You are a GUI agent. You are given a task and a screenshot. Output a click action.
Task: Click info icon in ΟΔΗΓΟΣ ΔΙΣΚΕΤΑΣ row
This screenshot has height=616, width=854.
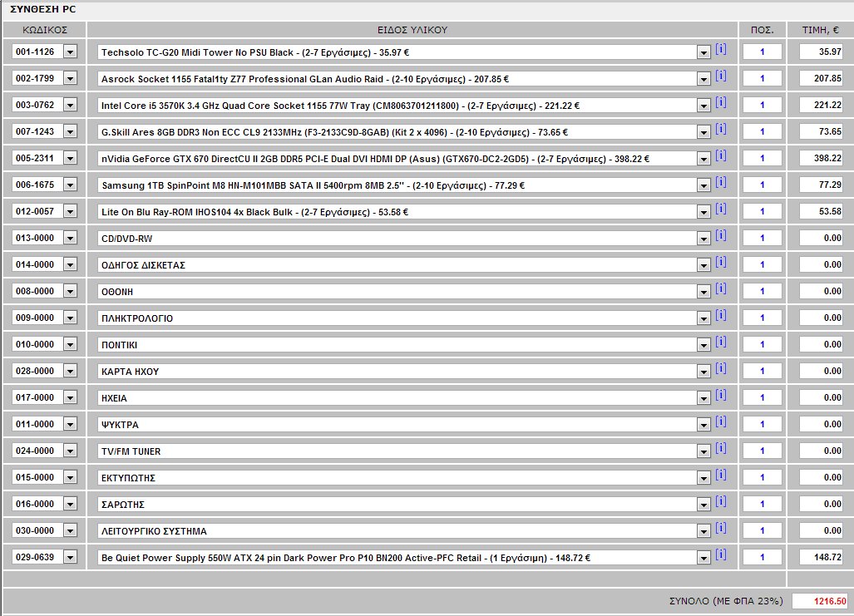tap(721, 262)
